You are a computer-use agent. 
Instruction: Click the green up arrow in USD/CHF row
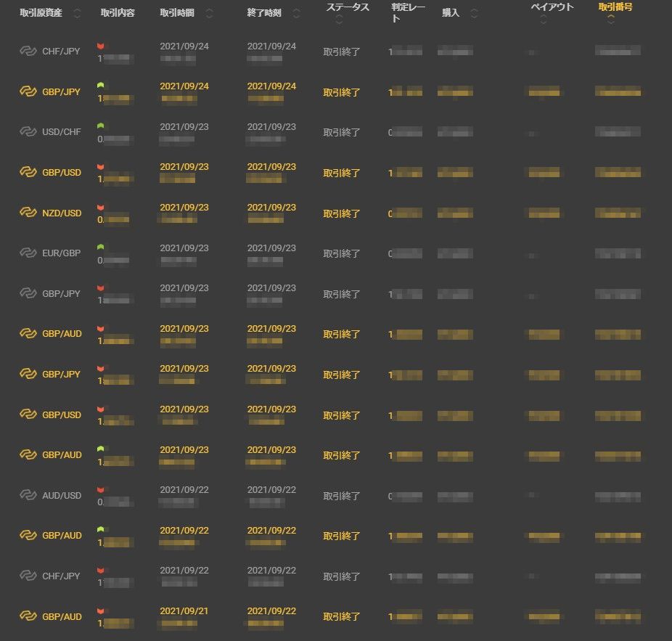pos(101,126)
